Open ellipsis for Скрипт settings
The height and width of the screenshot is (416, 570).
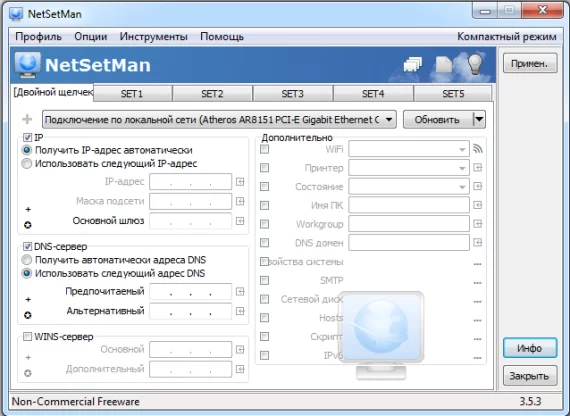(x=478, y=339)
